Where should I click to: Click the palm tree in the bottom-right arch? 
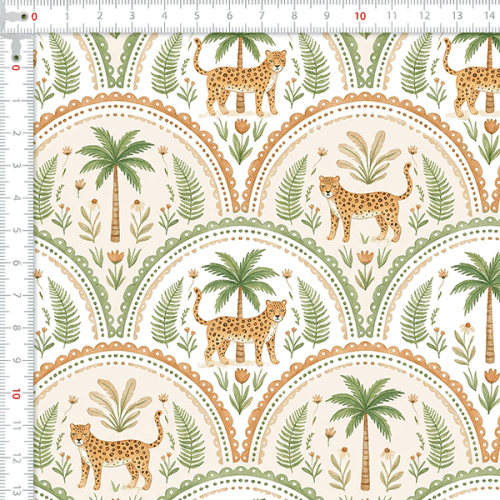click(x=365, y=432)
